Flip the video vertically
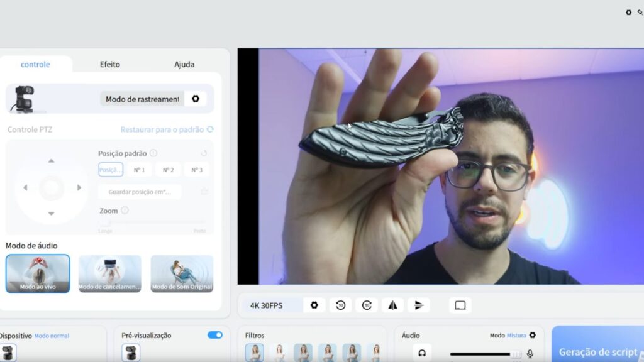Image resolution: width=644 pixels, height=362 pixels. pos(419,305)
